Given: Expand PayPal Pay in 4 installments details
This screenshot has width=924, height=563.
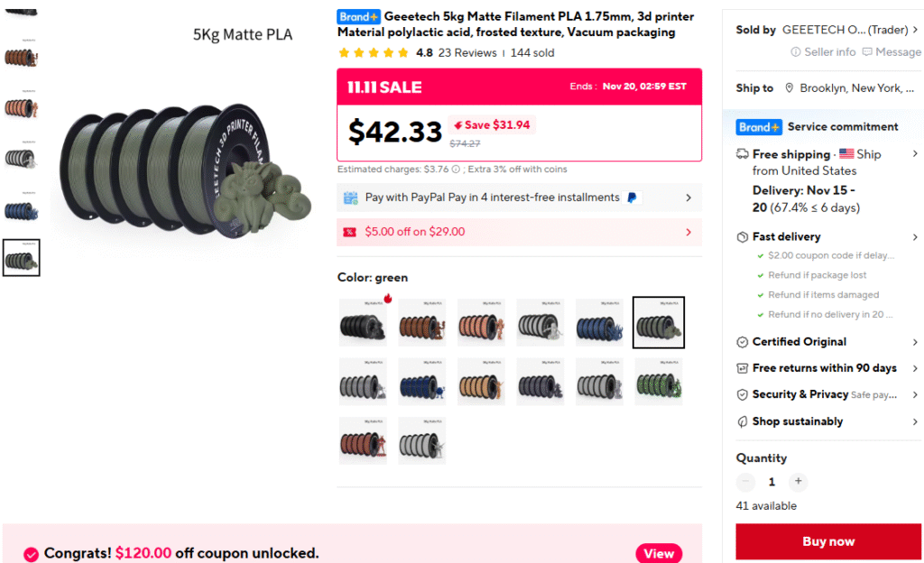Looking at the screenshot, I should 688,198.
